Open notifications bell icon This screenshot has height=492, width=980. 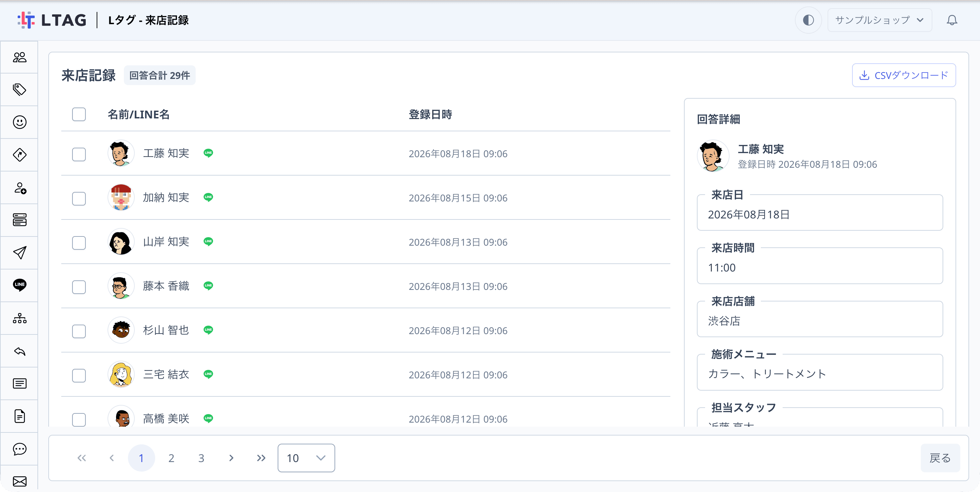[x=951, y=20]
